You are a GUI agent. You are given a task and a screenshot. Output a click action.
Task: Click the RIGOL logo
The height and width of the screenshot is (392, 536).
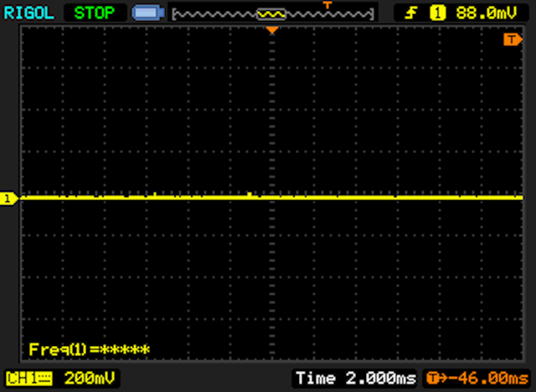coord(27,13)
